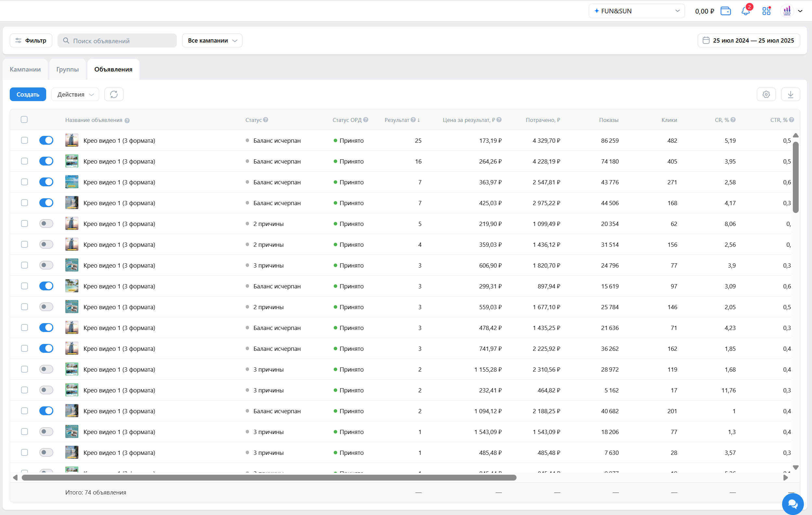Open the notifications bell

pyautogui.click(x=745, y=11)
